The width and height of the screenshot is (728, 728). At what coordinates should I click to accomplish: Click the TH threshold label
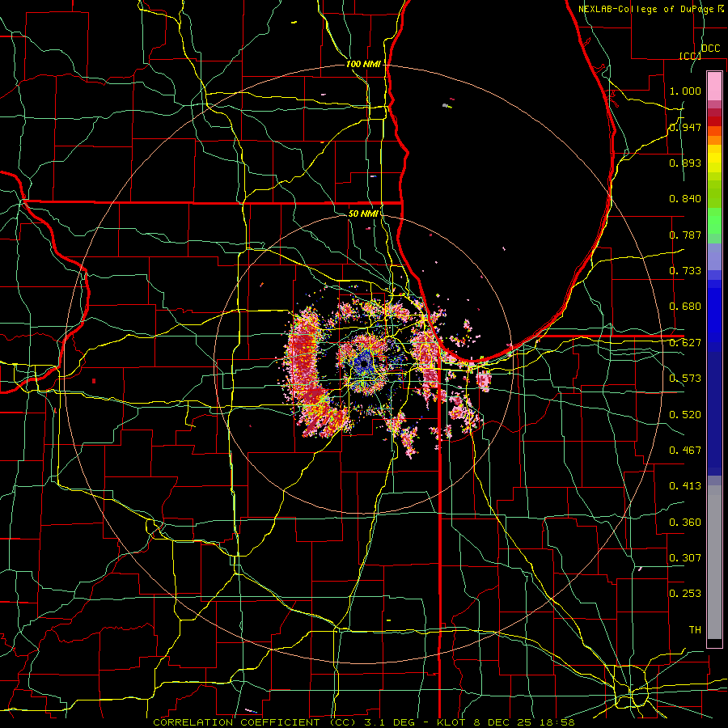[x=695, y=630]
